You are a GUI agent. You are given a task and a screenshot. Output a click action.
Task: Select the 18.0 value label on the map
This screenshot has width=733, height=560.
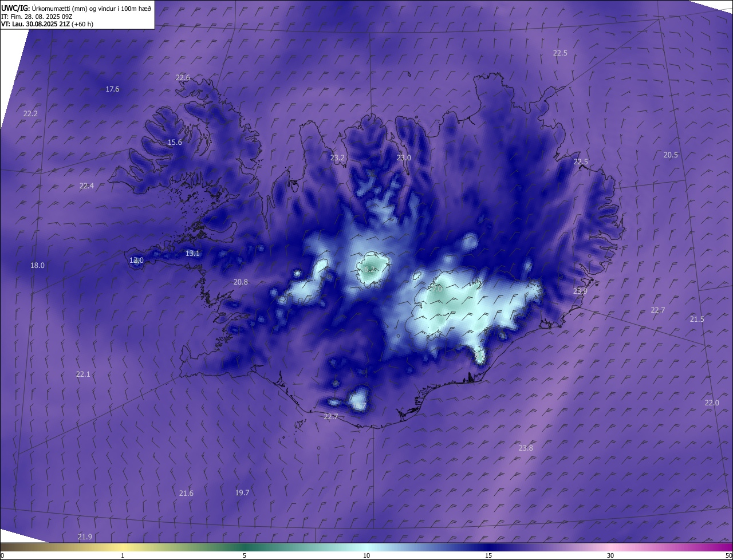pyautogui.click(x=37, y=265)
